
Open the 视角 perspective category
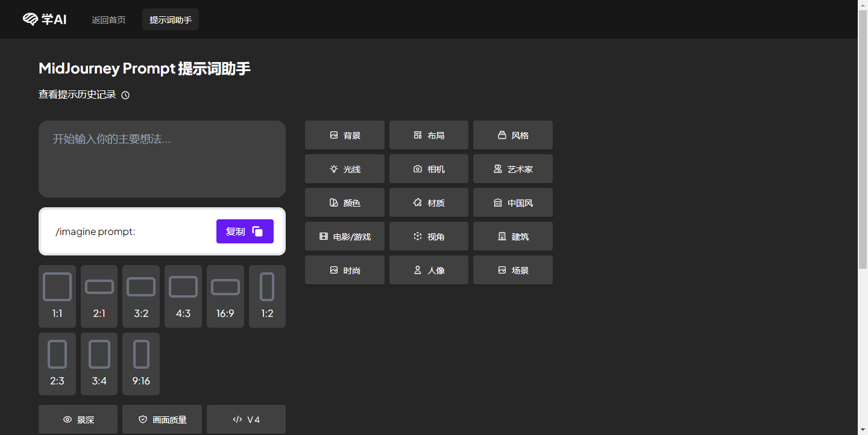(x=429, y=236)
